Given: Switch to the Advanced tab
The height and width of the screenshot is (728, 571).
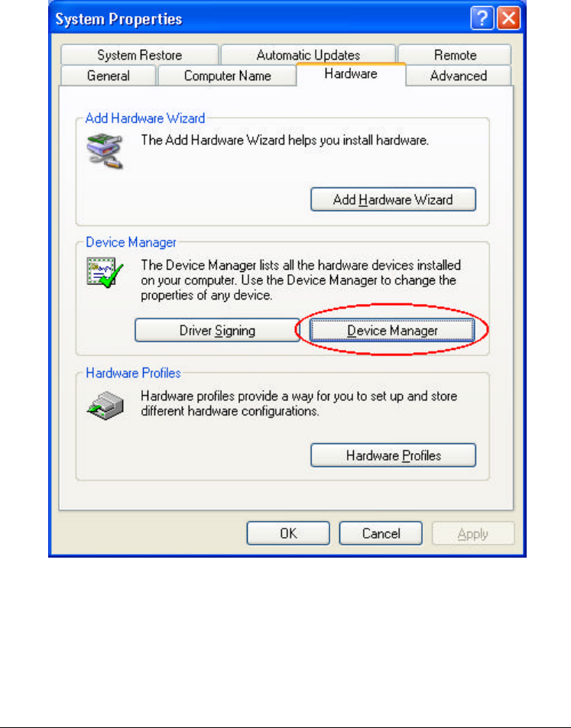Looking at the screenshot, I should tap(458, 75).
